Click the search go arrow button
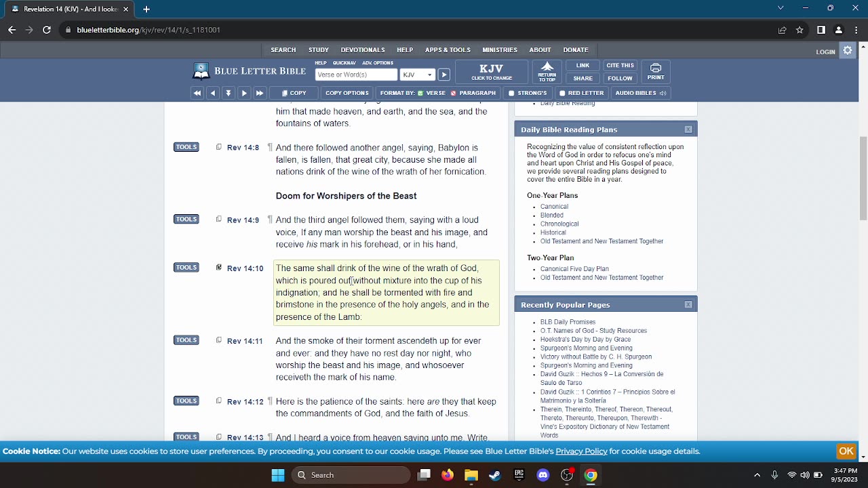This screenshot has width=868, height=488. (x=443, y=75)
